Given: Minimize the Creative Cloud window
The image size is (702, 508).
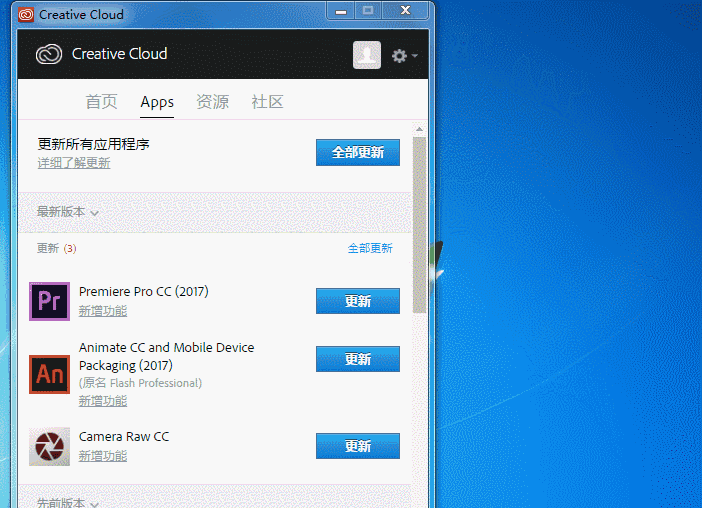Looking at the screenshot, I should (341, 11).
